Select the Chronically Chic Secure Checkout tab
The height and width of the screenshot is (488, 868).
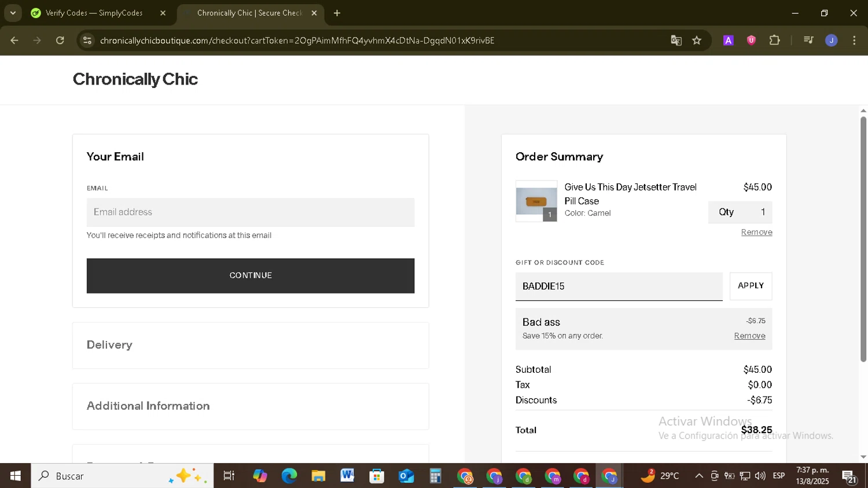click(249, 13)
